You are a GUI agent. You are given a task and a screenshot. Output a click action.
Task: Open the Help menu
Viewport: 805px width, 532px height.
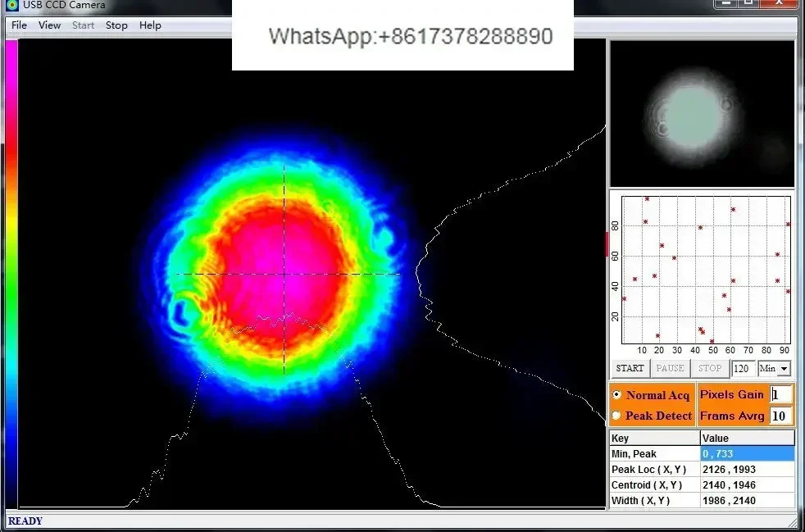tap(150, 25)
